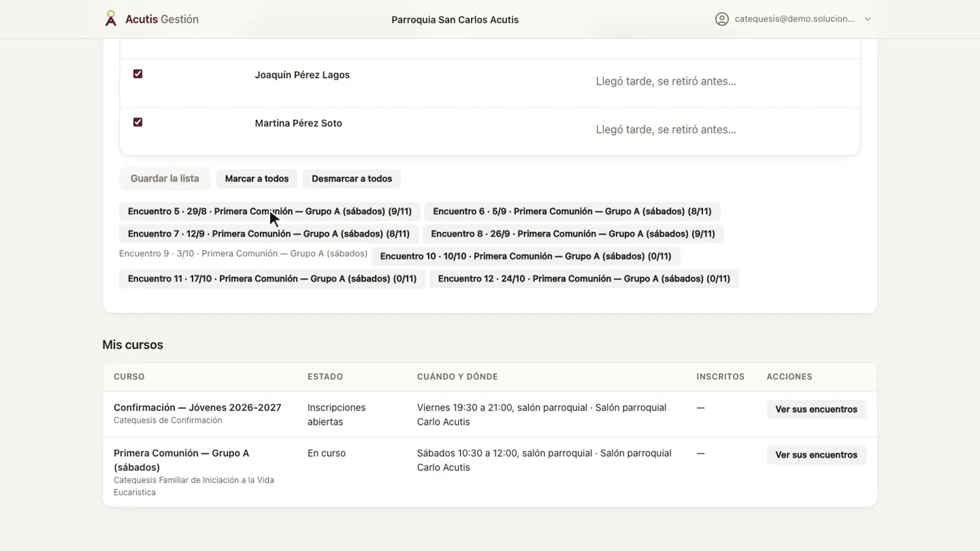Click the ACCIONES column header

pyautogui.click(x=790, y=377)
